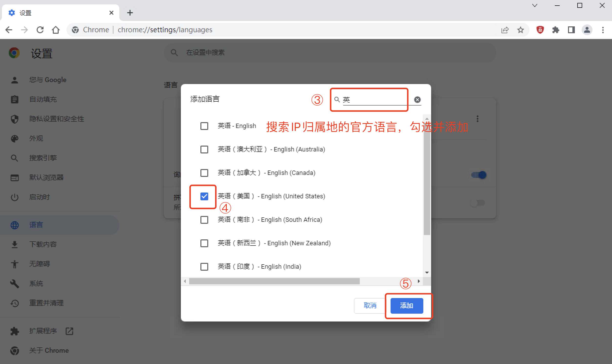This screenshot has width=612, height=364.
Task: Open 隐私设置和安全性 shield icon in sidebar
Action: pyautogui.click(x=14, y=119)
